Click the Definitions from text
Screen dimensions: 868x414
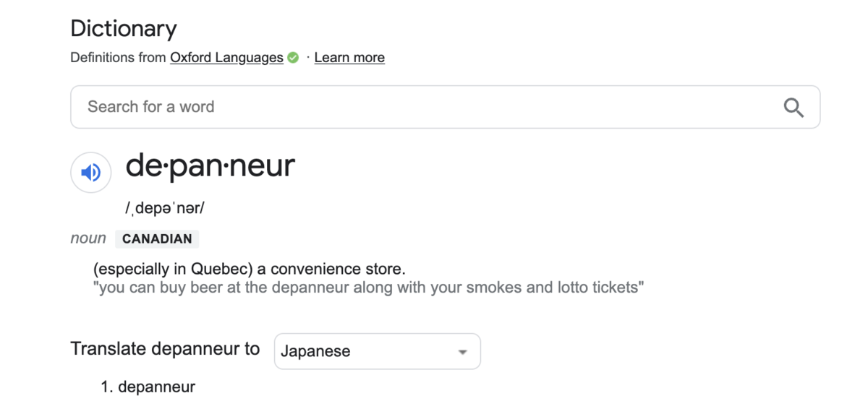(119, 58)
